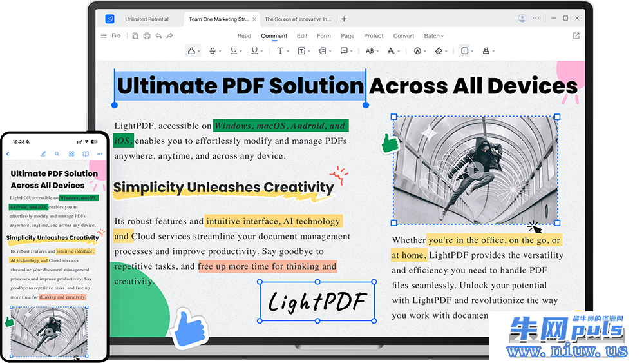Expand the Eraser dropdown arrow
Screen dimensions: 644x363
[446, 52]
